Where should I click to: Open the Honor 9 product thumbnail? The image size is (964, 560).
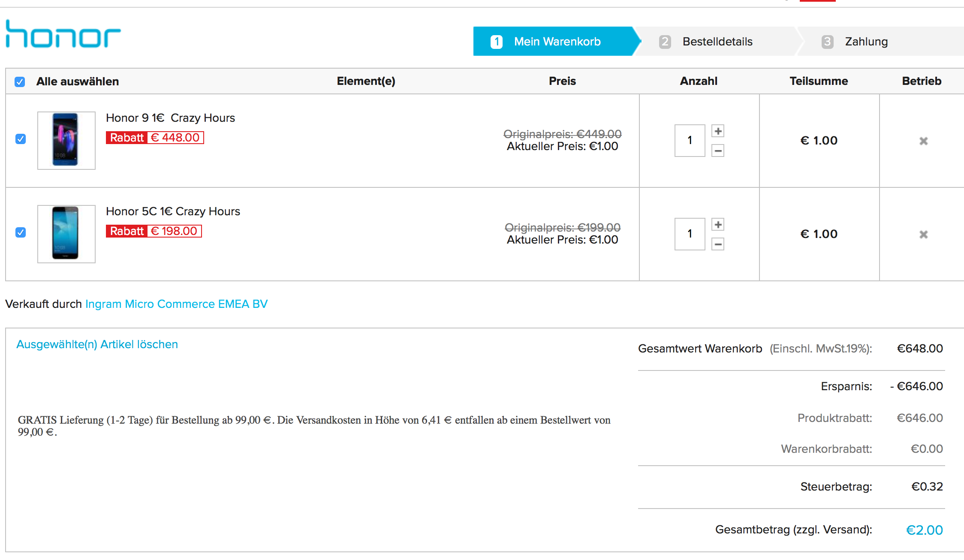click(66, 140)
